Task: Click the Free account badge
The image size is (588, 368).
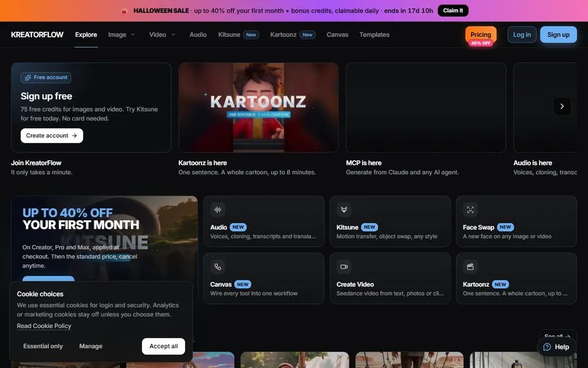Action: pos(46,77)
